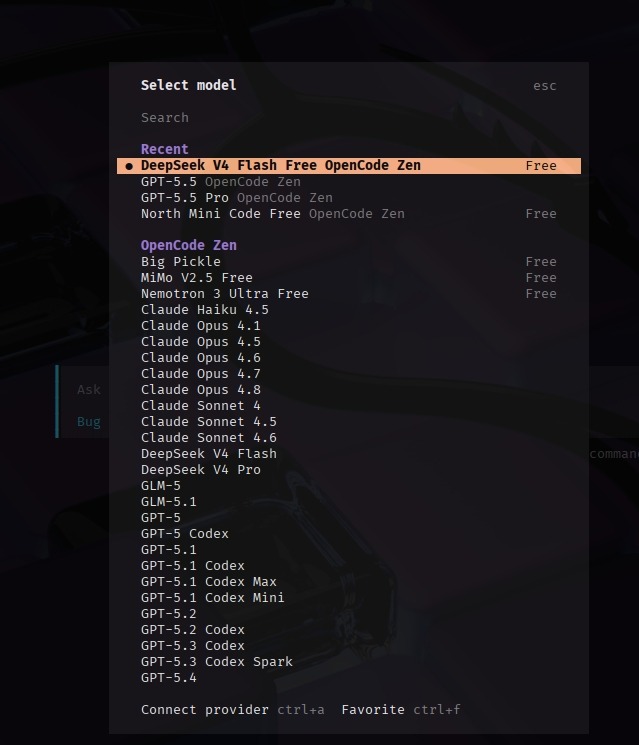The image size is (639, 745).
Task: Select GPT-5.2 Codex
Action: (x=349, y=630)
